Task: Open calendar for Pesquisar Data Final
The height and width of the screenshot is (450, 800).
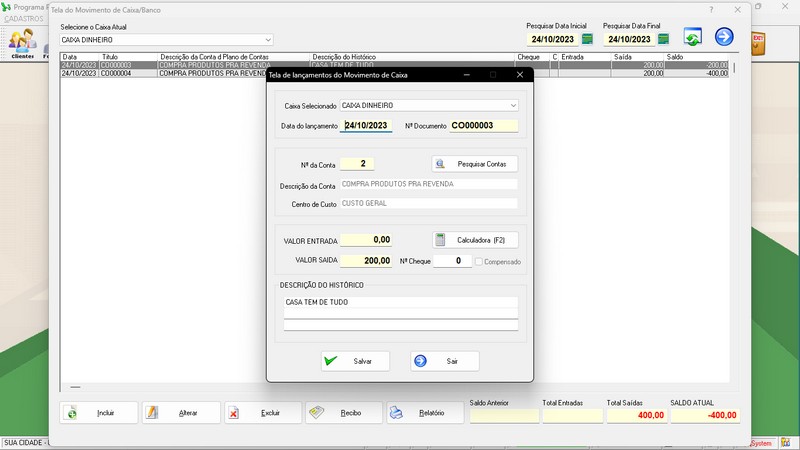Action: point(663,40)
